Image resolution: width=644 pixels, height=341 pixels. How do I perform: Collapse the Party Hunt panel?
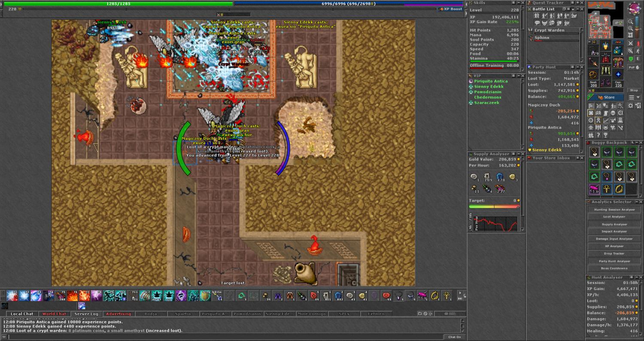point(578,67)
